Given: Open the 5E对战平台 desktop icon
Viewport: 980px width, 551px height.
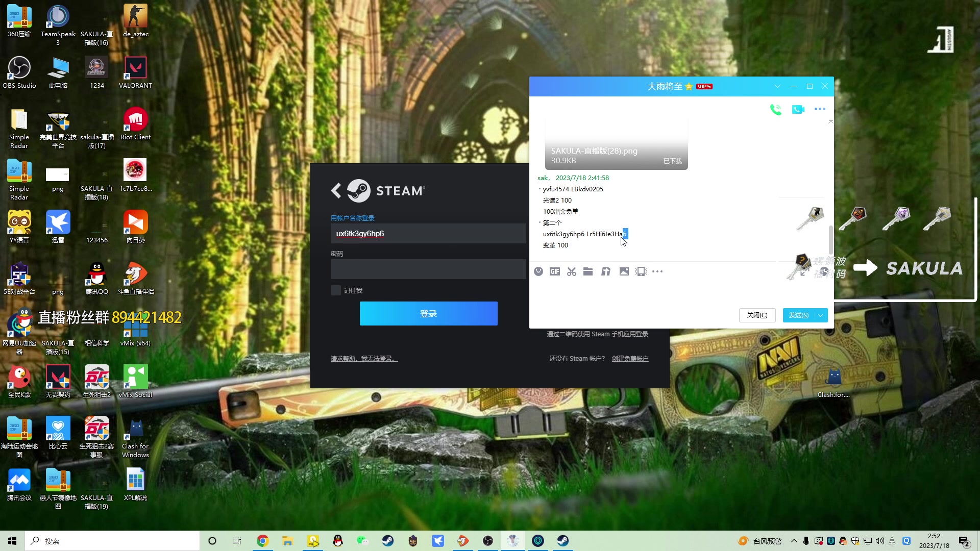Looking at the screenshot, I should [19, 279].
